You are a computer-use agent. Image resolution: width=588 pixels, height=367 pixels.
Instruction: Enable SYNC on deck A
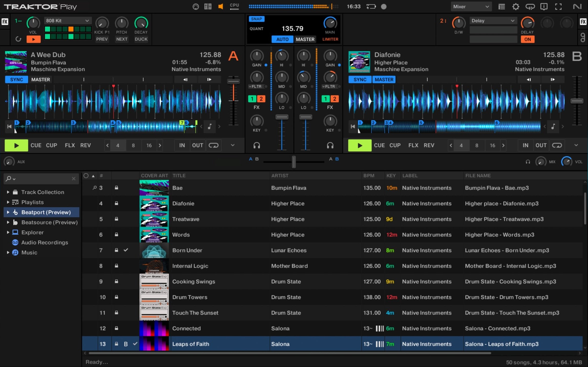[x=16, y=79]
